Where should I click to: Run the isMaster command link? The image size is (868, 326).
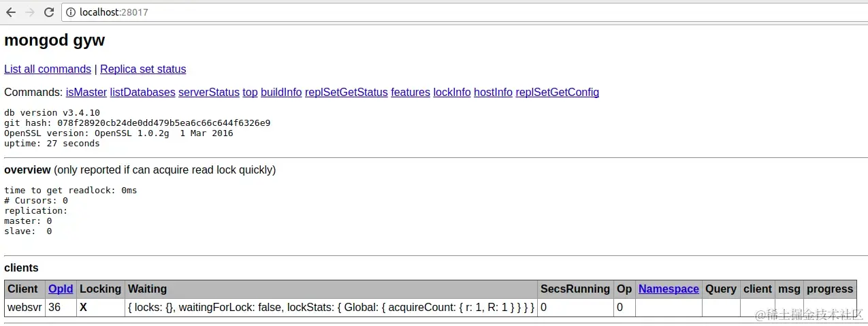click(x=86, y=93)
